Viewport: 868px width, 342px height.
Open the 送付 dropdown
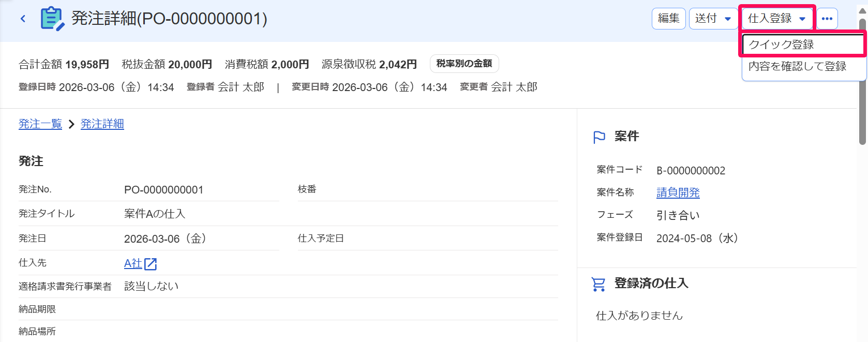(713, 19)
